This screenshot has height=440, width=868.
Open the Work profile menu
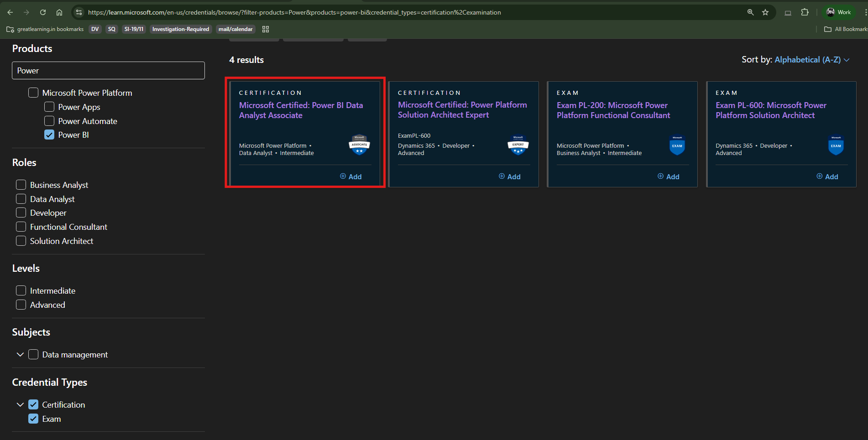point(839,12)
